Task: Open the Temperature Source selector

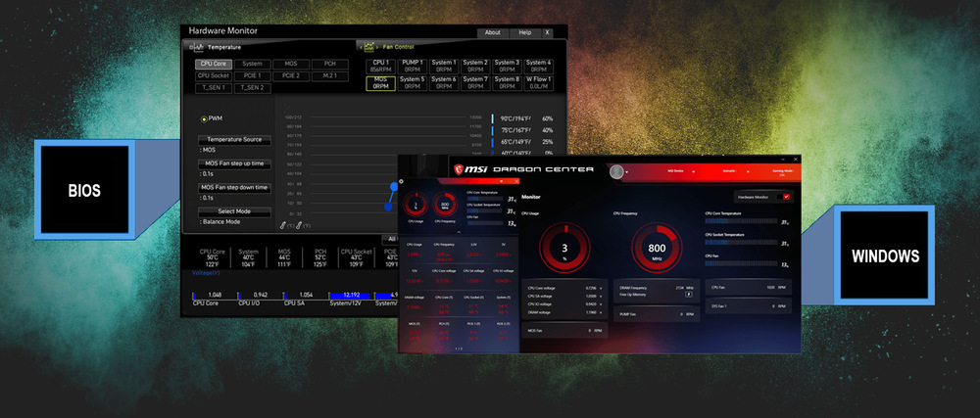Action: point(234,140)
